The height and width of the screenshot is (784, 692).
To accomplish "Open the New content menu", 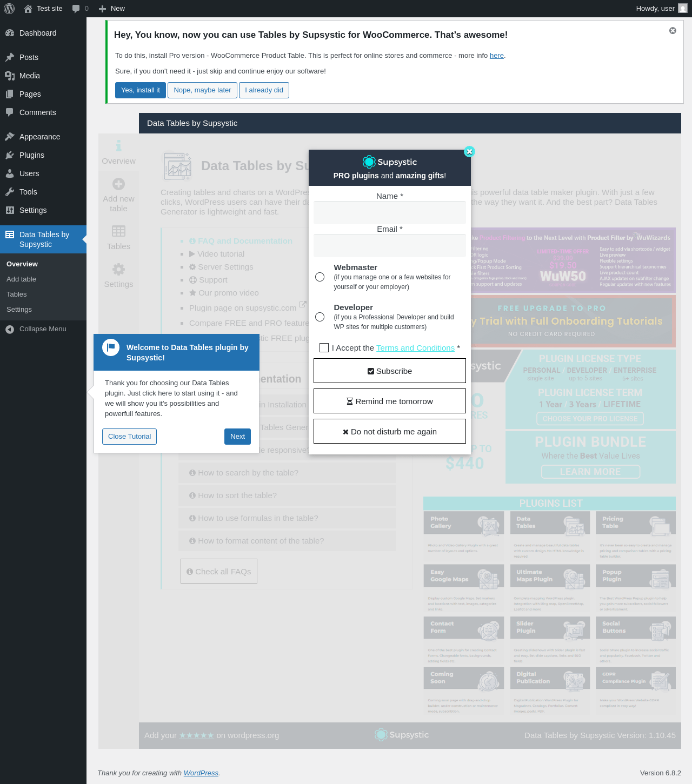I will pyautogui.click(x=112, y=9).
